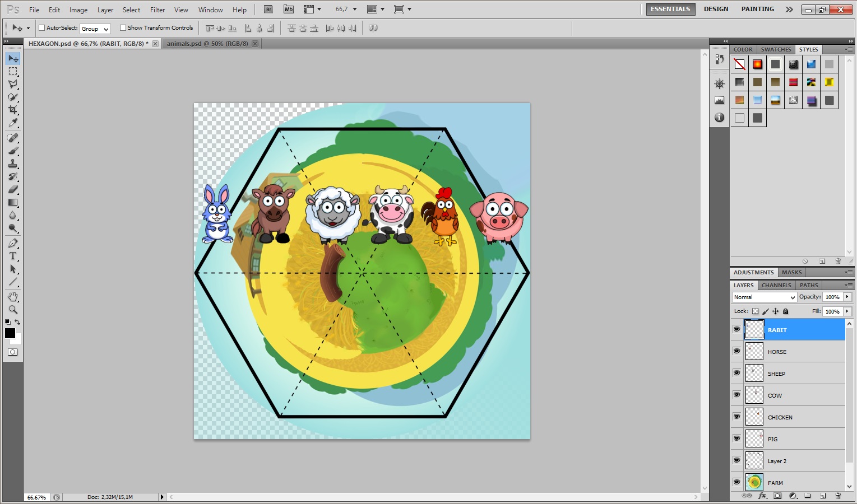Delete the current layer with trash button

pyautogui.click(x=838, y=496)
